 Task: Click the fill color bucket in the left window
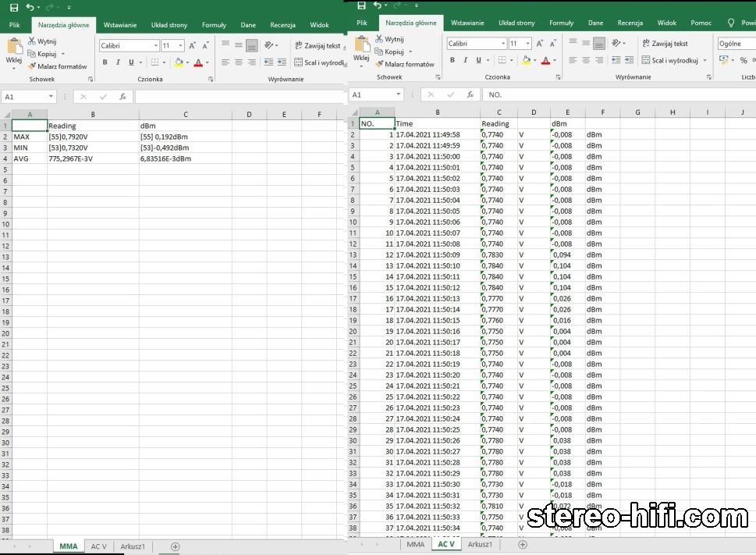coord(178,62)
